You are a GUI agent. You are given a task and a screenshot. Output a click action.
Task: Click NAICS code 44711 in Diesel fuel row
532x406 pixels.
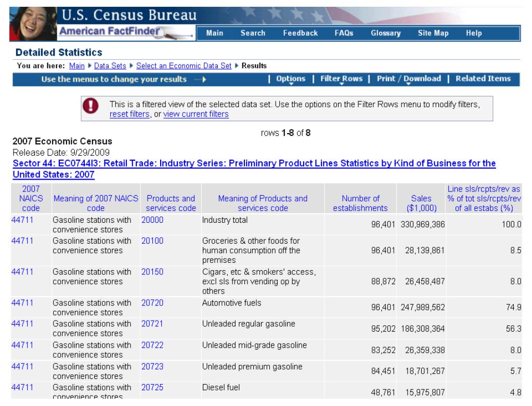coord(22,387)
